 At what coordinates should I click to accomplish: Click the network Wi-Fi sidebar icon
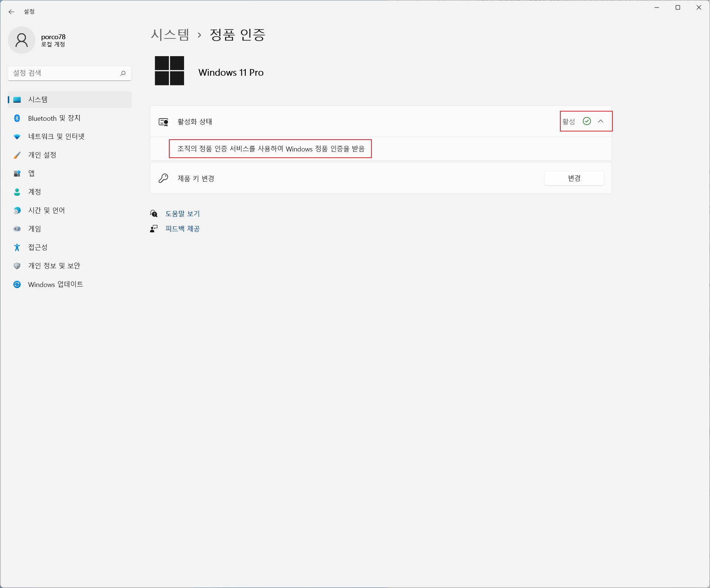(x=17, y=137)
